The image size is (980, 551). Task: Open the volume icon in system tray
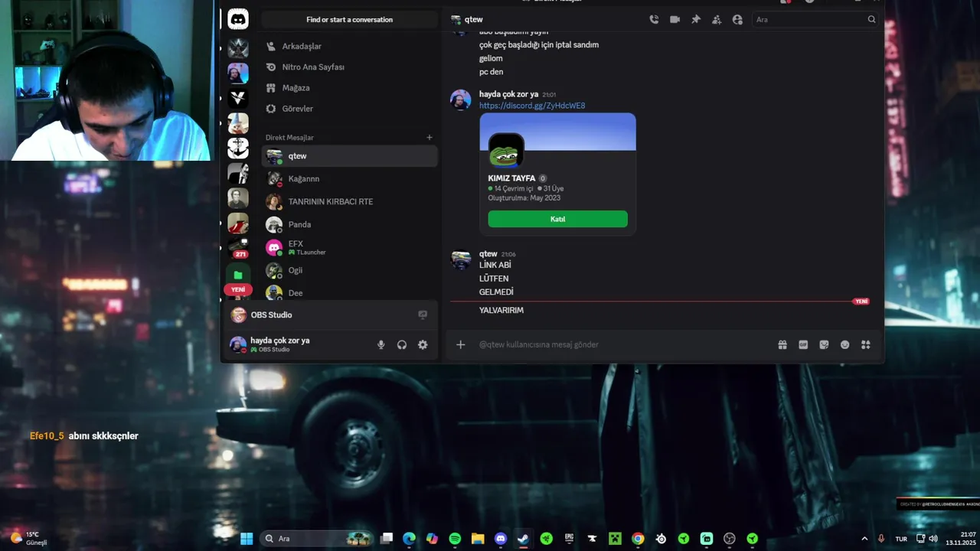933,539
